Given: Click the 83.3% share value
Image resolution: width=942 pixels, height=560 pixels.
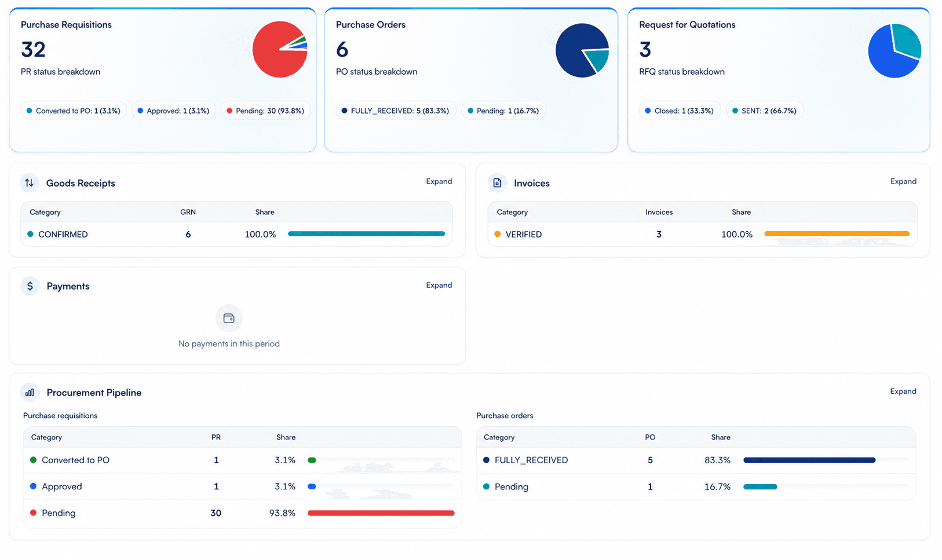Looking at the screenshot, I should click(717, 460).
